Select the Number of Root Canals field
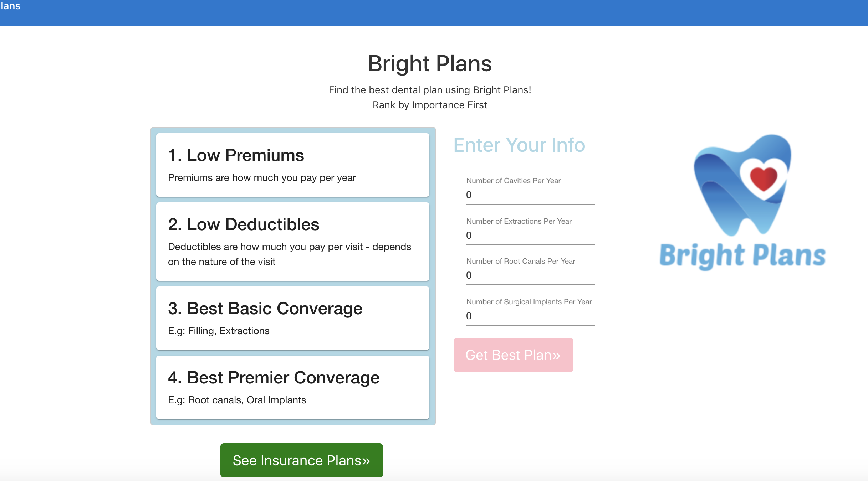 click(530, 276)
